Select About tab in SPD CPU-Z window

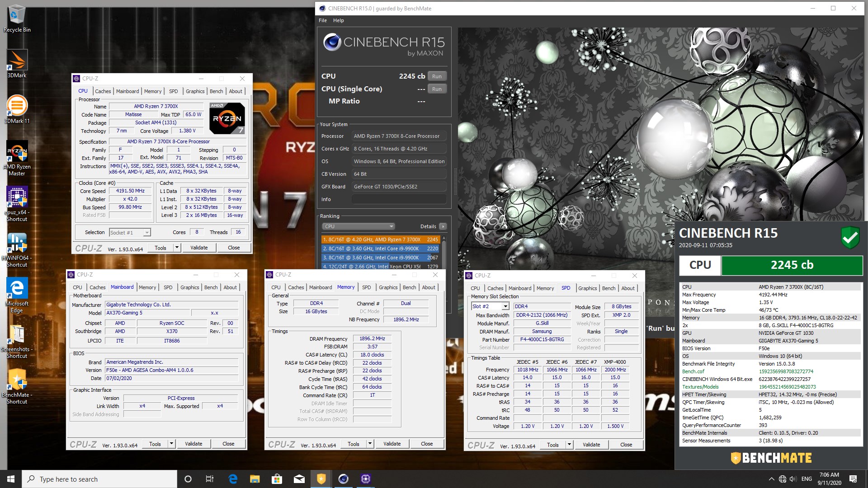coord(627,288)
